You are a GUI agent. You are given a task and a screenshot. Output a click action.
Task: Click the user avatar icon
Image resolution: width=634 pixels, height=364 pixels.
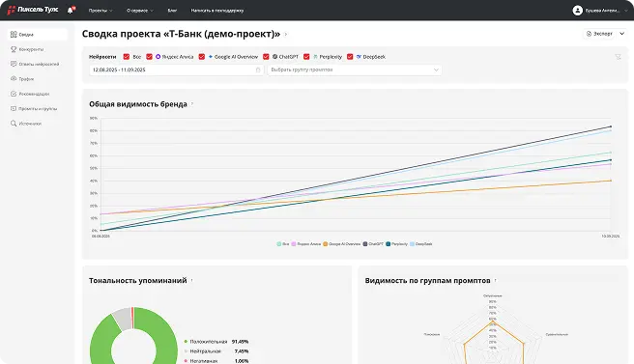[577, 11]
